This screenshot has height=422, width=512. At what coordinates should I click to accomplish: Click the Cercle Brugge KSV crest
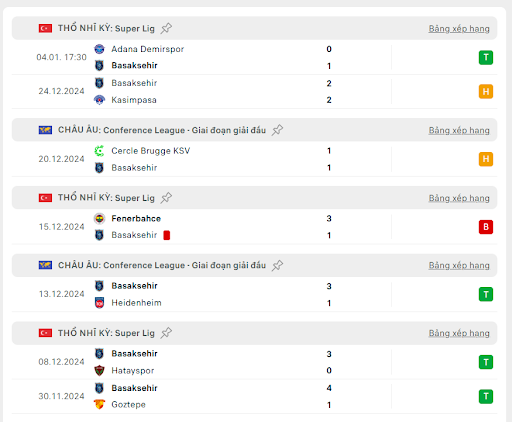(99, 151)
